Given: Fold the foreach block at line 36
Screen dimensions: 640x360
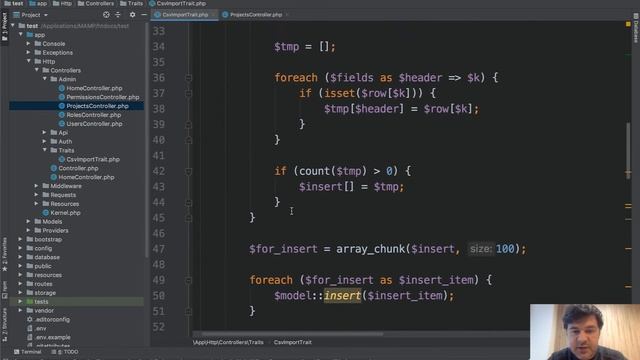Looking at the screenshot, I should tap(189, 78).
